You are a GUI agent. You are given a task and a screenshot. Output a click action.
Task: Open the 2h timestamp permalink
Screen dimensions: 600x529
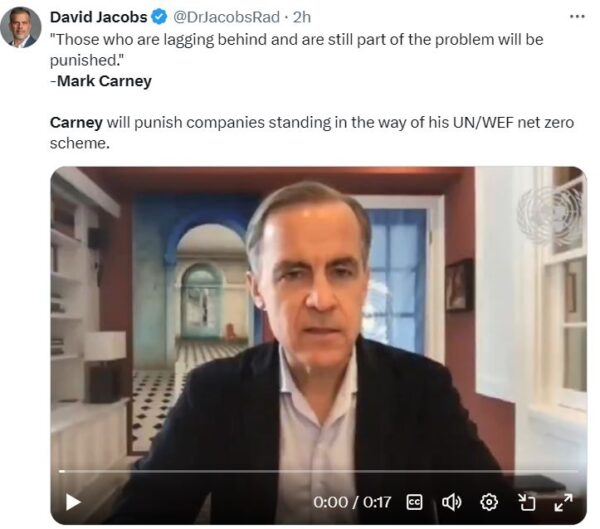pos(302,17)
